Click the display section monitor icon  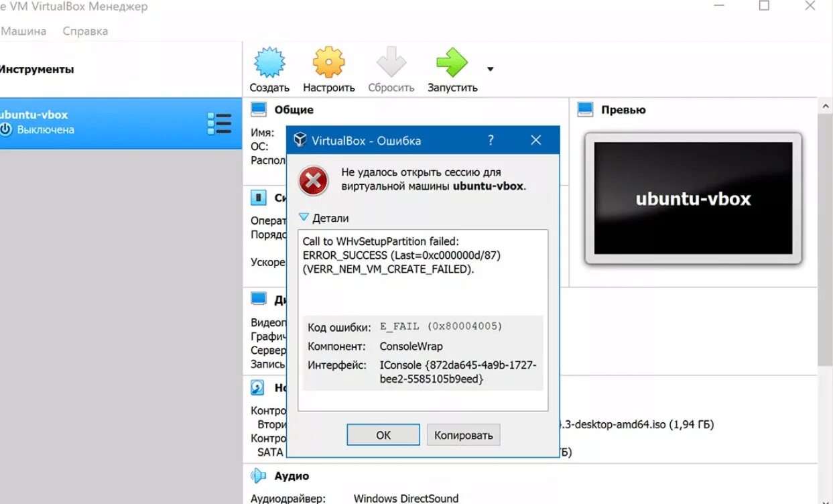point(259,299)
